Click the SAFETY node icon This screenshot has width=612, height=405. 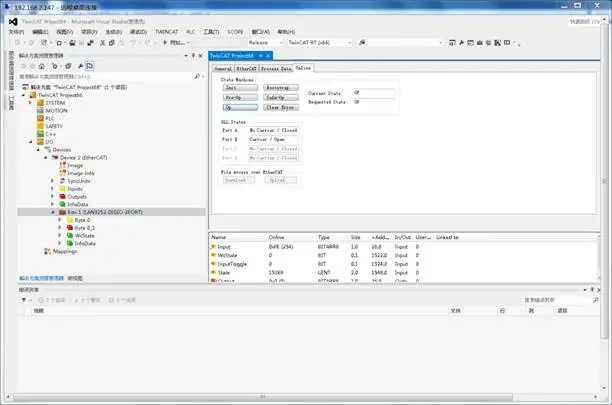(x=40, y=126)
